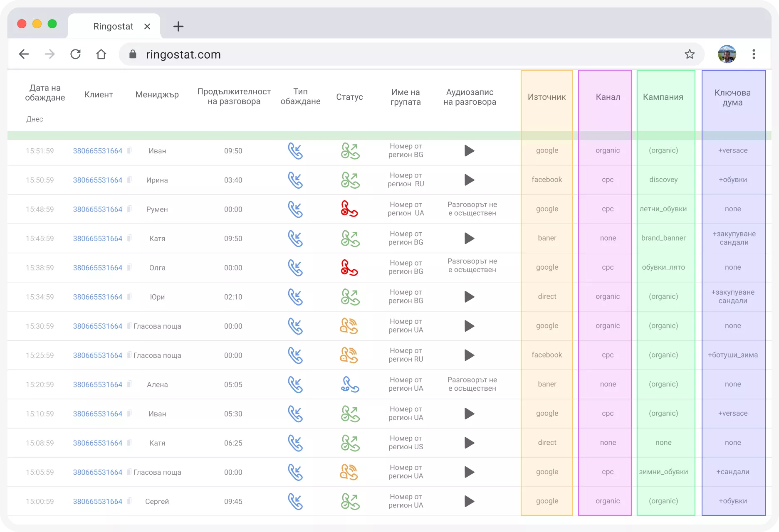Click the voicemail status icon at 15:30:59
Viewport: 779px width, 532px height.
tap(349, 326)
